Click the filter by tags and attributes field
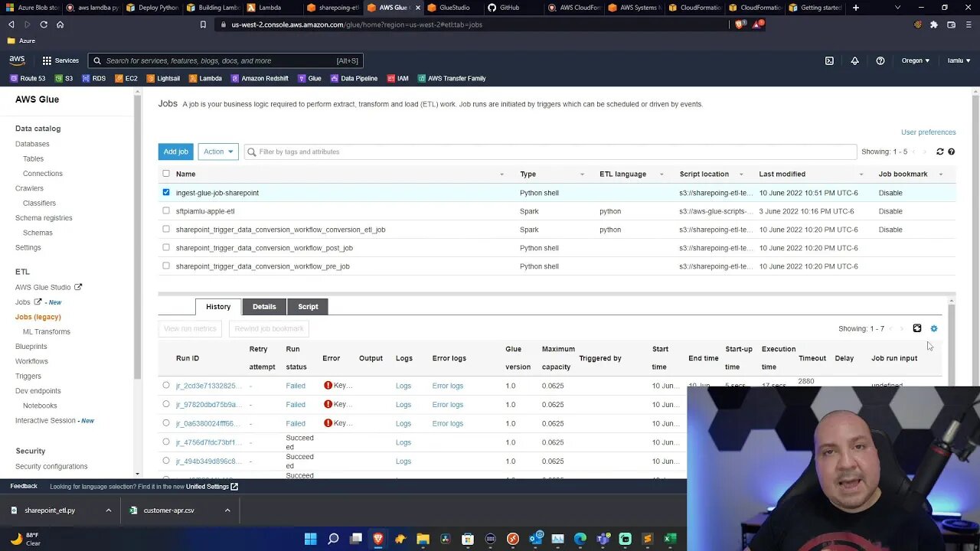980x551 pixels. 550,152
